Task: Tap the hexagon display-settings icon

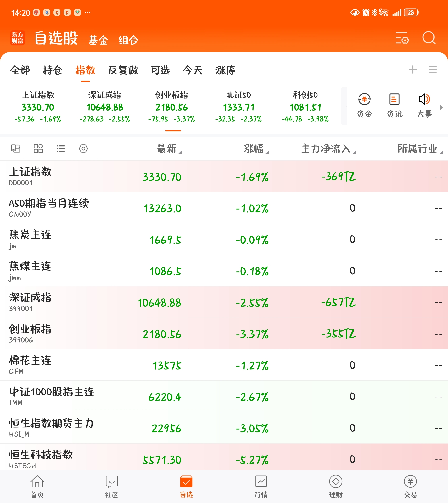Action: point(83,149)
